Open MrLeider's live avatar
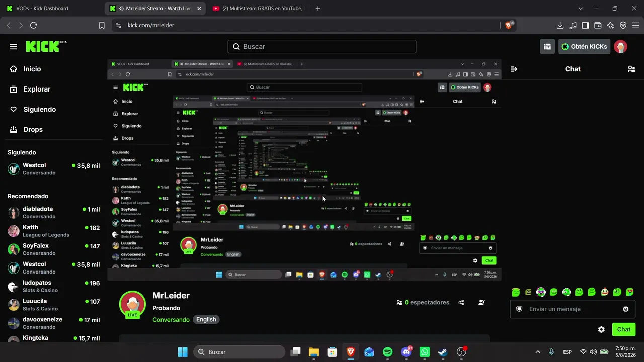The width and height of the screenshot is (644, 362). pyautogui.click(x=132, y=304)
